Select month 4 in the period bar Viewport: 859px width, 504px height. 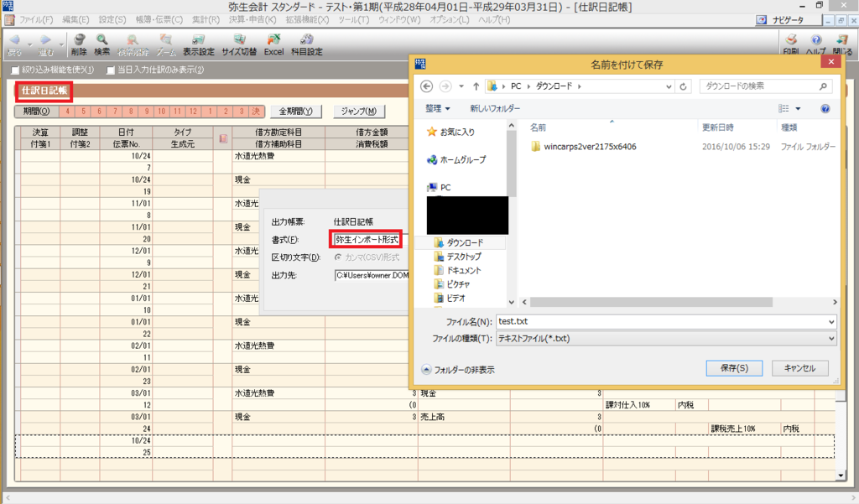coord(67,112)
